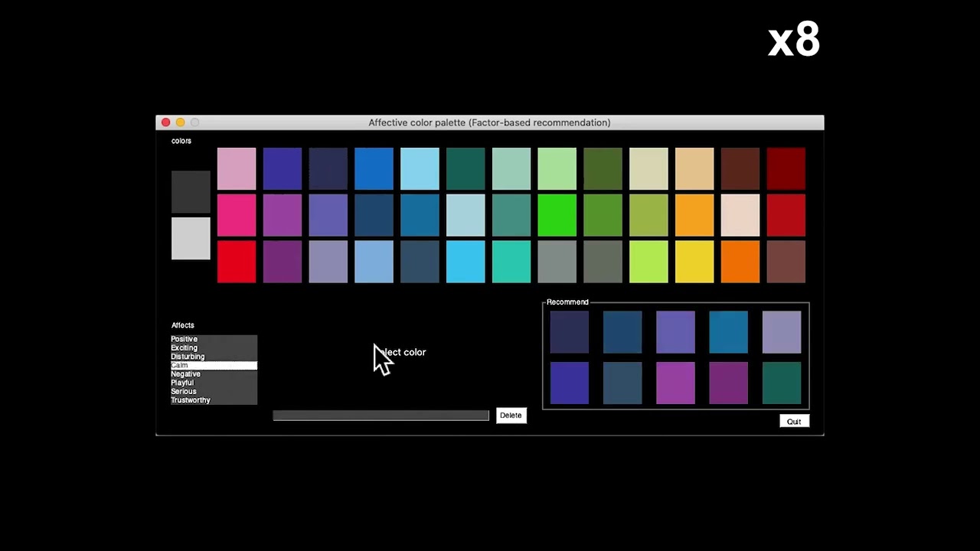
Task: Pick the light gray swatch beside the grid
Action: pos(191,239)
